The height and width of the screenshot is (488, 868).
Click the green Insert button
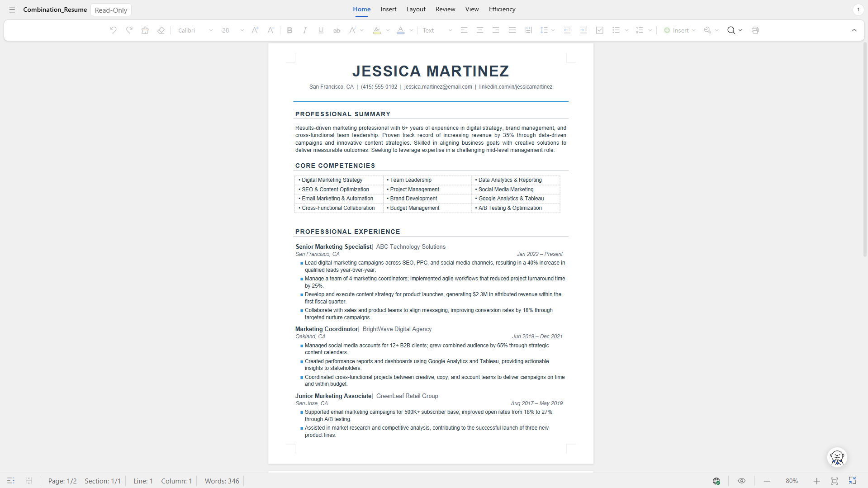[x=679, y=30]
